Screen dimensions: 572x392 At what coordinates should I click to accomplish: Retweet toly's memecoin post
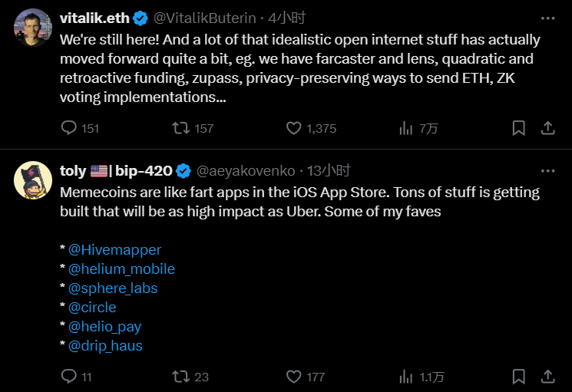181,377
